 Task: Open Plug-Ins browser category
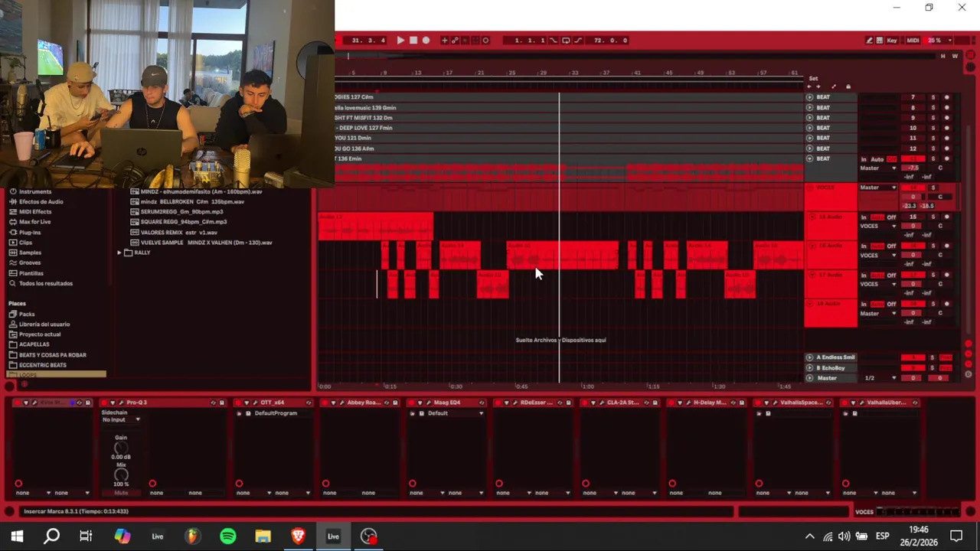pyautogui.click(x=30, y=232)
